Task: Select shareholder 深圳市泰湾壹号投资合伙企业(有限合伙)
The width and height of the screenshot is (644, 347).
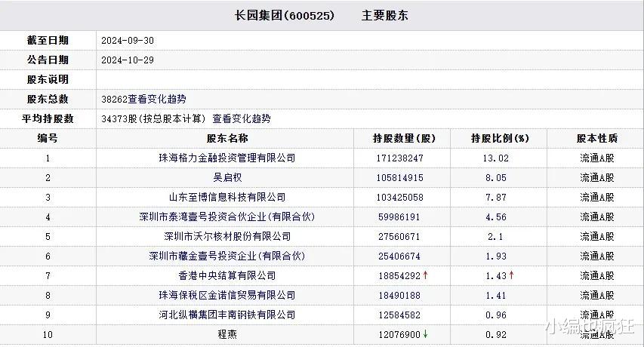Action: click(227, 216)
